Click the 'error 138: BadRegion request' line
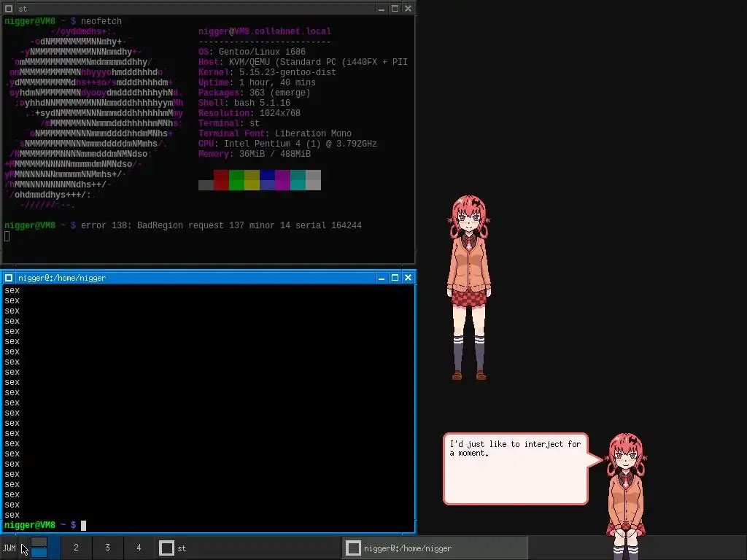 tap(221, 225)
